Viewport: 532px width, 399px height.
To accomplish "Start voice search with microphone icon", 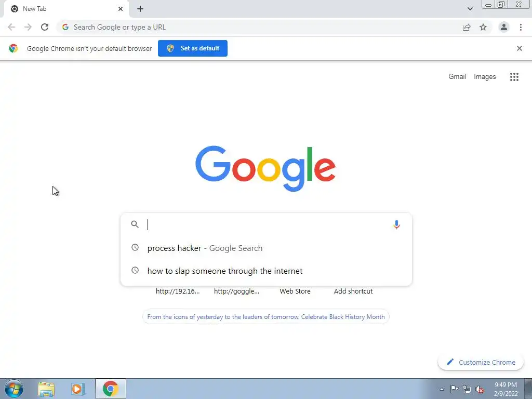I will [396, 224].
